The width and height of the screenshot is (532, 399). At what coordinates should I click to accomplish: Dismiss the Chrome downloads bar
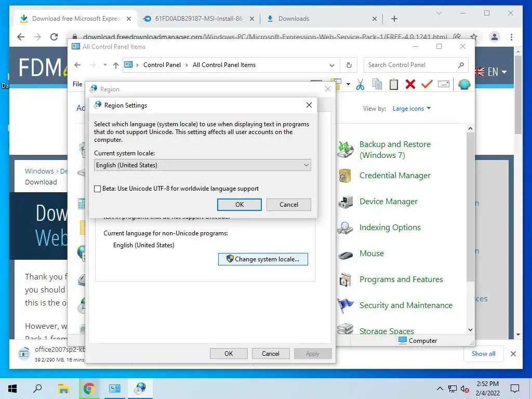pos(513,354)
